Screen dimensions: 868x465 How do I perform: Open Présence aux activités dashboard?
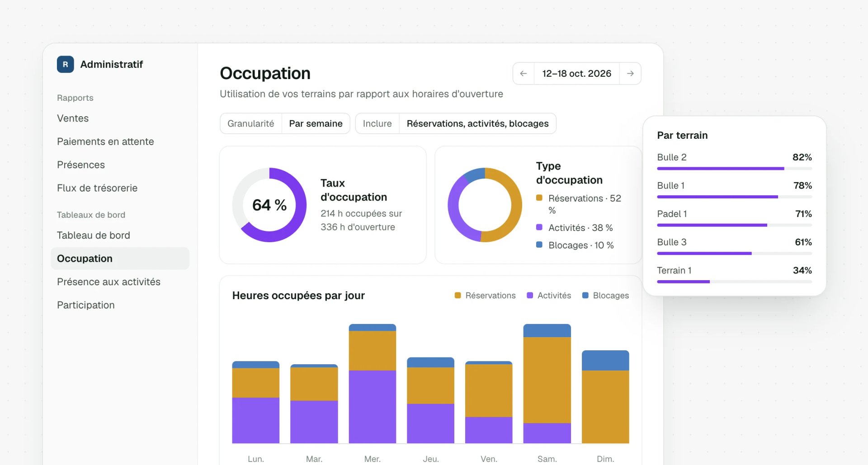108,282
